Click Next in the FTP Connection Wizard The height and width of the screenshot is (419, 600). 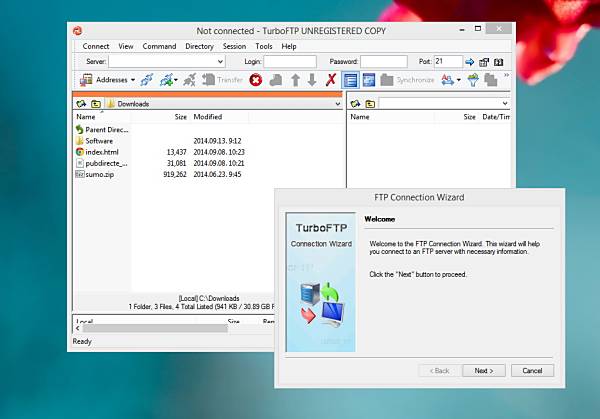484,371
